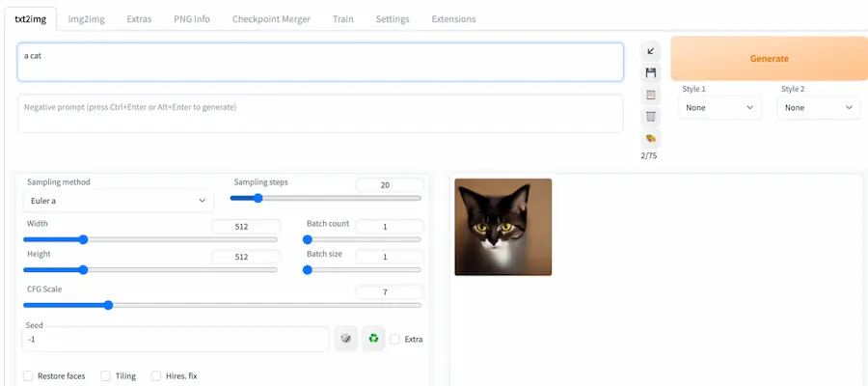Click the CFG Scale slider handle
This screenshot has height=386, width=868.
point(108,305)
